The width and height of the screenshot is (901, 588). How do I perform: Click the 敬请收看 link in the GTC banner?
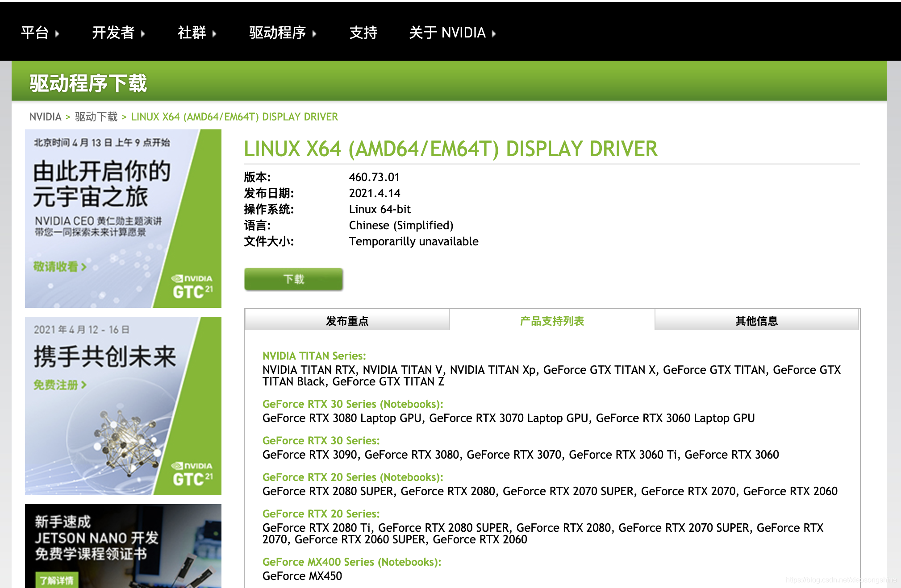tap(57, 267)
